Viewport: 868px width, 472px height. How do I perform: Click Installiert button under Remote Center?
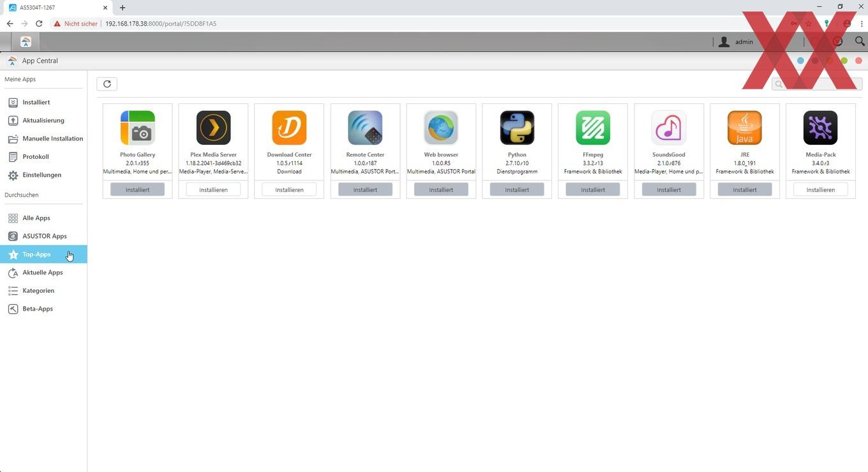click(x=365, y=189)
